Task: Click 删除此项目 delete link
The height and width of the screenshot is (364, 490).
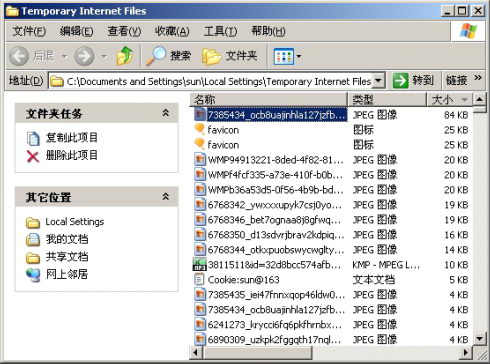Action: pos(72,155)
